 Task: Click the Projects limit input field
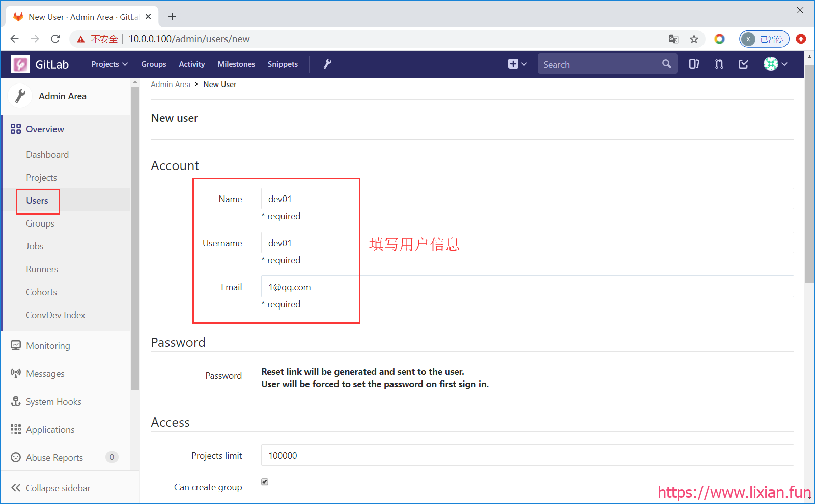point(527,455)
